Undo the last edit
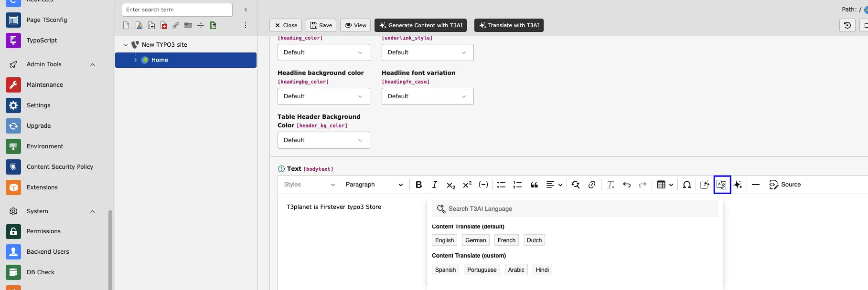This screenshot has height=290, width=868. click(627, 185)
